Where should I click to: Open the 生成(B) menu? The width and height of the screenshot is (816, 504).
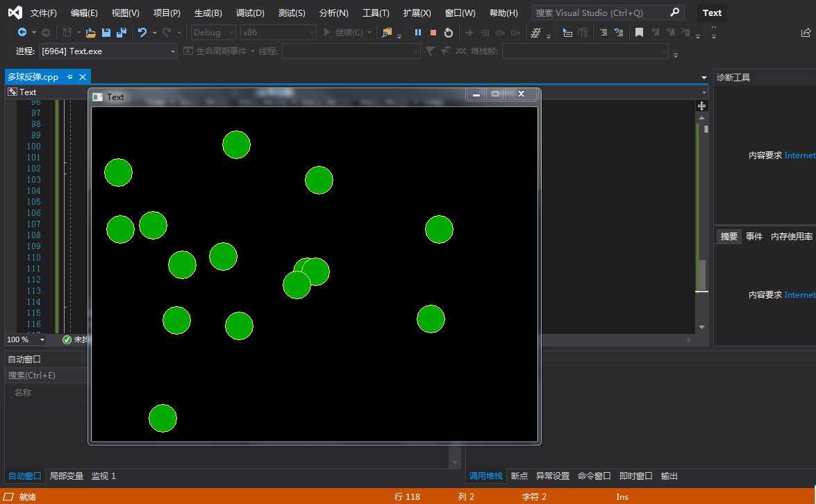pyautogui.click(x=208, y=13)
